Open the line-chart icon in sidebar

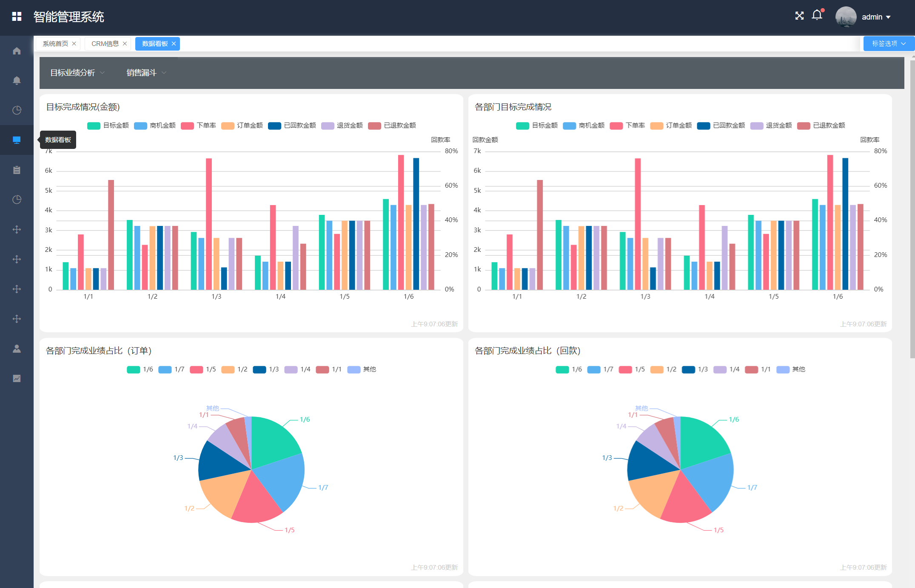17,378
